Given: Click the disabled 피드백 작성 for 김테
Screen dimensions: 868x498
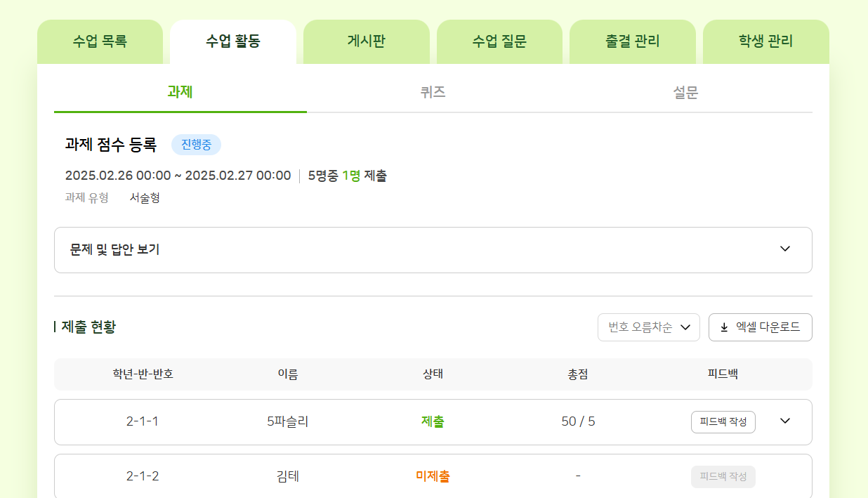Looking at the screenshot, I should coord(723,477).
